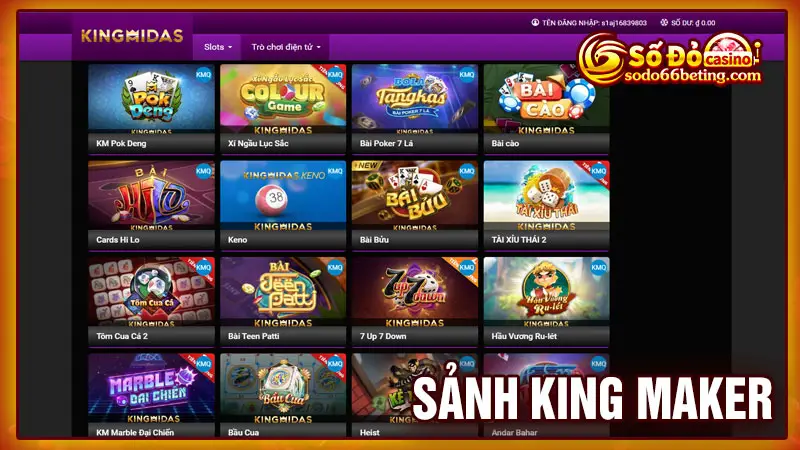
Task: Click the Bài Teen Patti title label
Action: click(254, 336)
